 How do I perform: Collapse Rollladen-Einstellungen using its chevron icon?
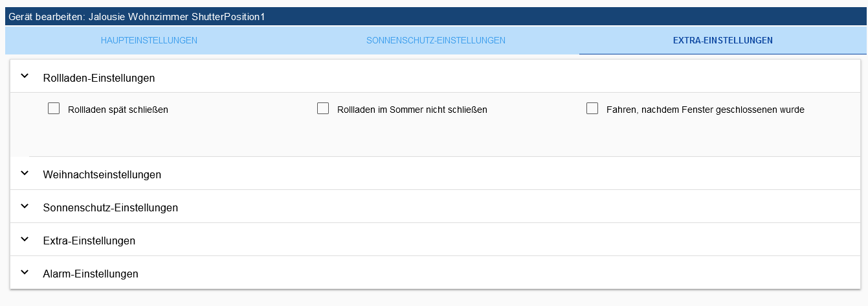(25, 76)
